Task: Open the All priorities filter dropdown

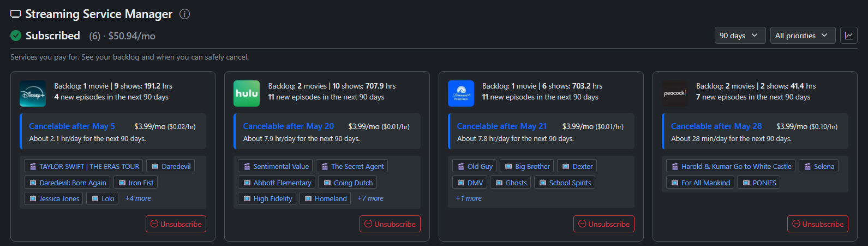Action: pyautogui.click(x=801, y=36)
